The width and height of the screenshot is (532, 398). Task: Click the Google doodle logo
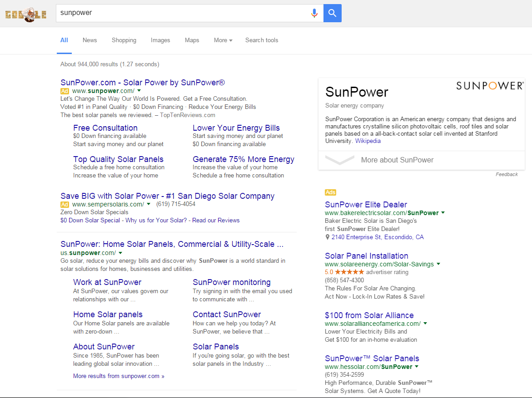[26, 14]
